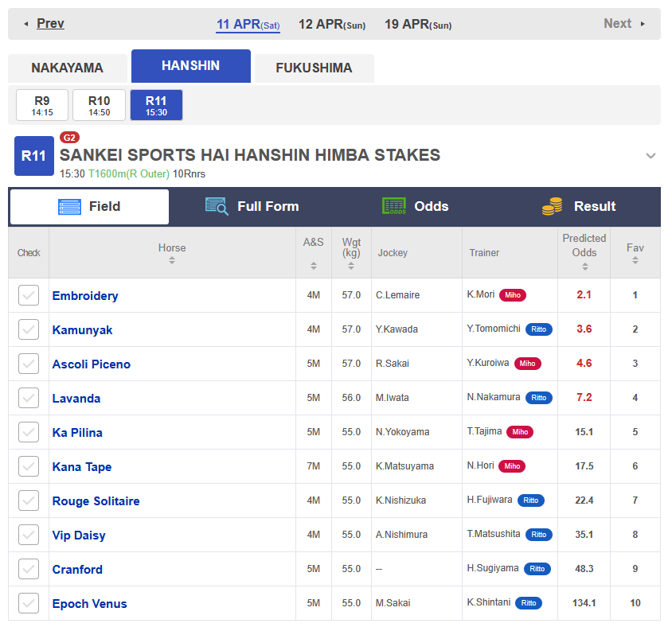Open horse page for Epoch Venus
The image size is (672, 627).
(x=89, y=604)
